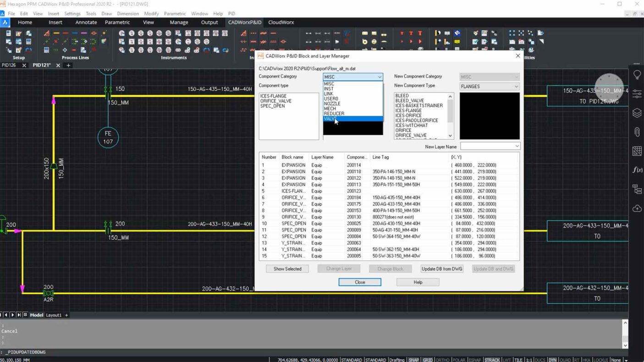
Task: Toggle ORTHO mode in status bar
Action: tap(442, 360)
